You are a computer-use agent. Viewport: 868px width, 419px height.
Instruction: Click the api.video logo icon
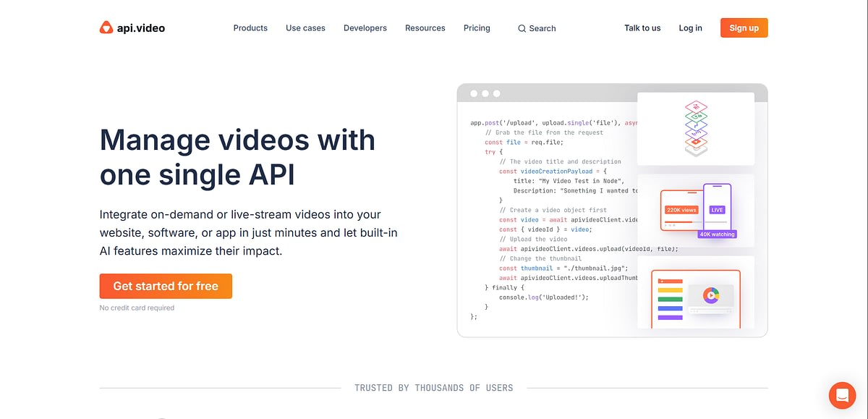point(106,27)
